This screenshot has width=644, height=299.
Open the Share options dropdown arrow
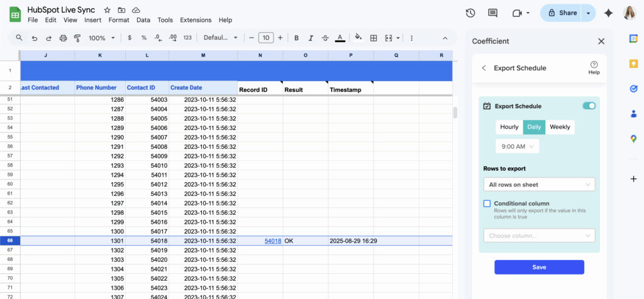point(589,13)
